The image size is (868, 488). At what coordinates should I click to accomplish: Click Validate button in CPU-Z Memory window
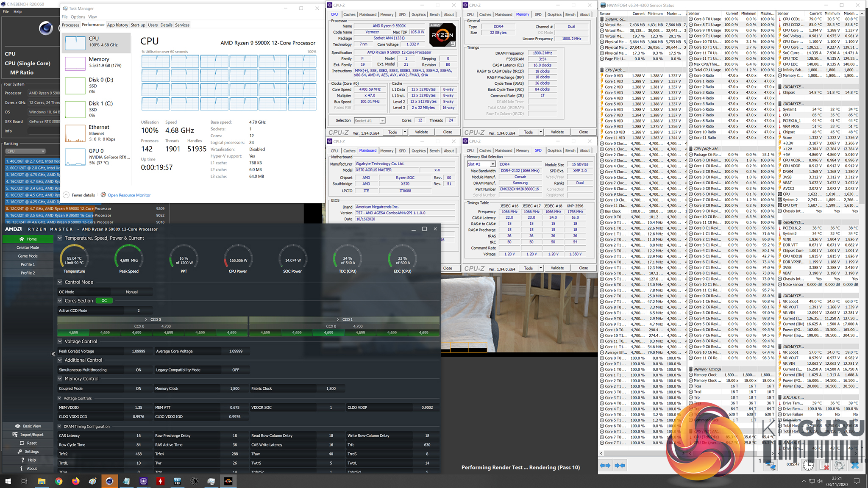557,132
